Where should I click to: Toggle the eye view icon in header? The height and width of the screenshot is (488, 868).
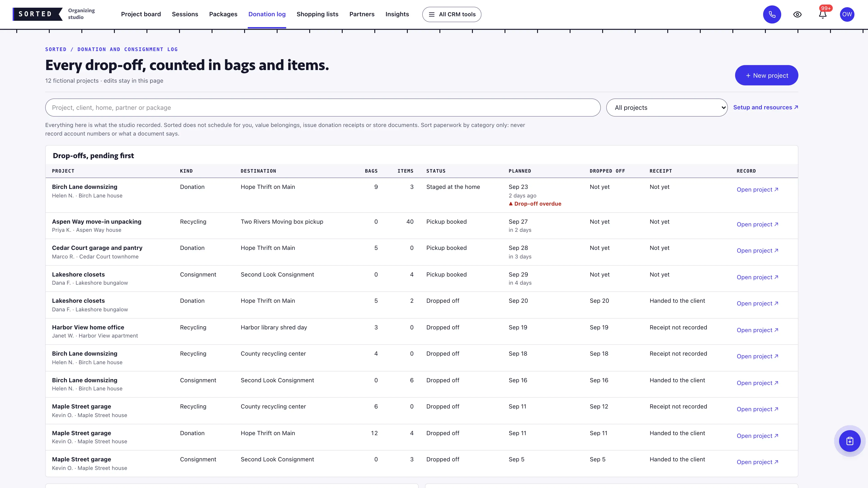pos(797,14)
